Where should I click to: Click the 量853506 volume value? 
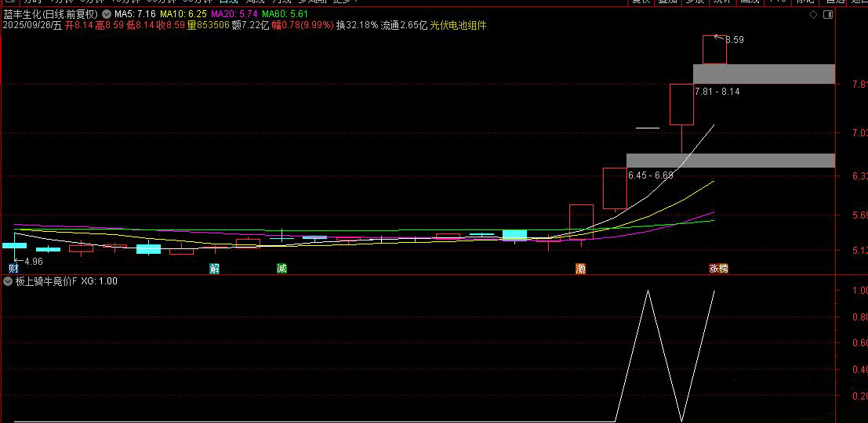pos(208,25)
